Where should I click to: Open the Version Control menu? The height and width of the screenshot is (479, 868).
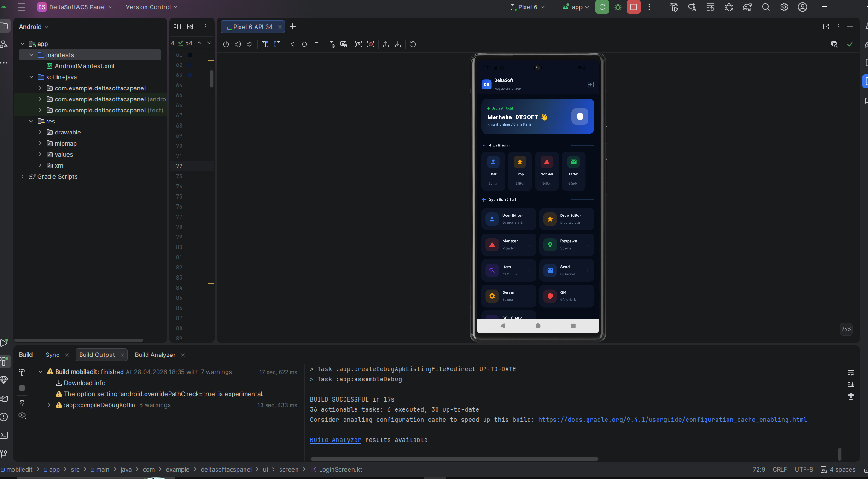[x=151, y=7]
